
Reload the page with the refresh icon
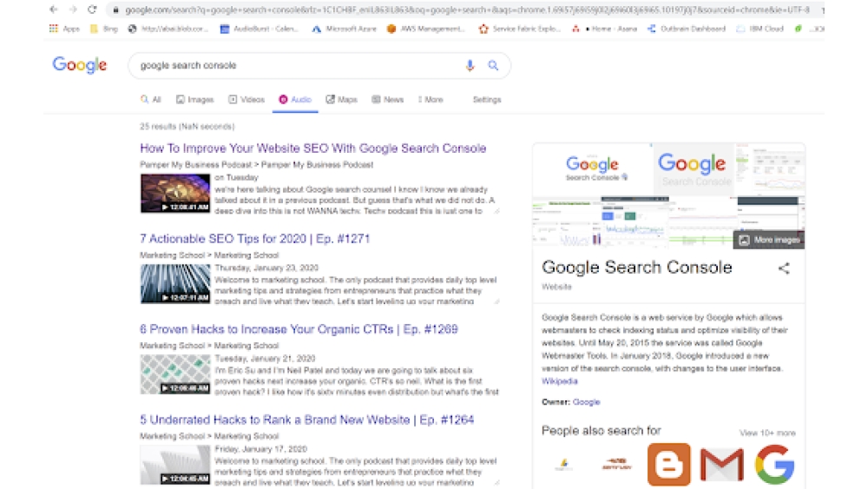93,10
